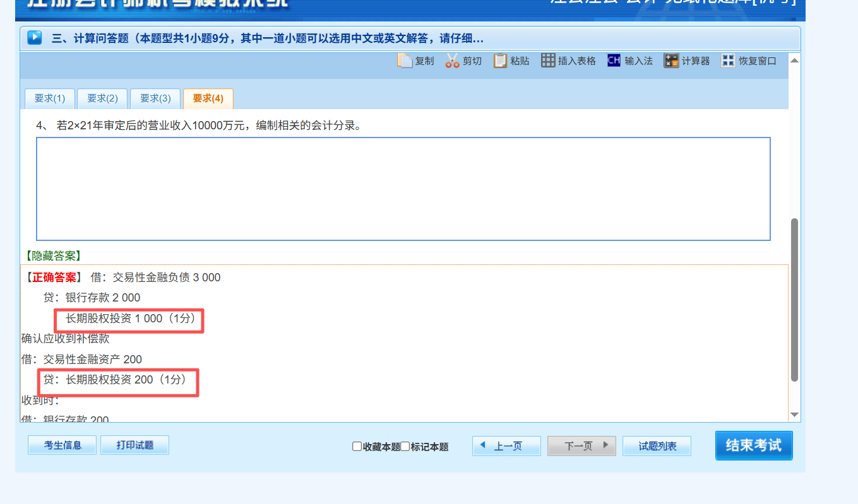The height and width of the screenshot is (504, 858).
Task: Check the 收藏本题 checkbox
Action: [357, 447]
